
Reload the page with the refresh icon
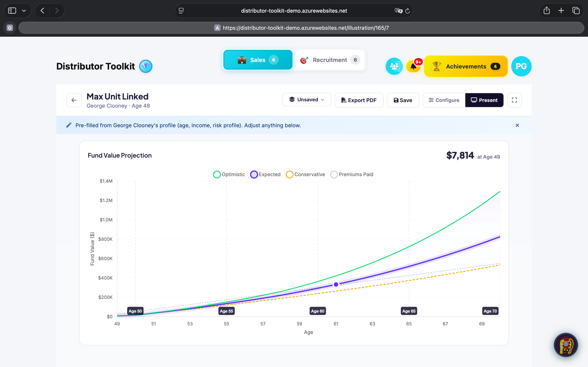408,10
